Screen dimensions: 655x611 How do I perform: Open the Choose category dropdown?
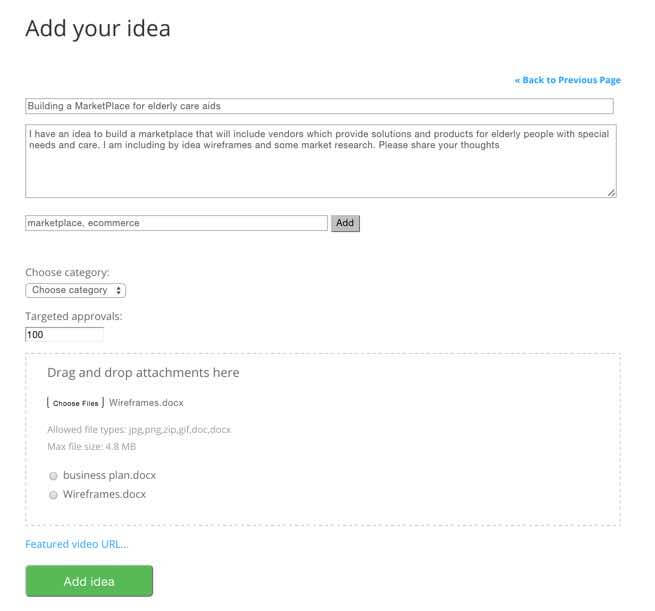76,290
